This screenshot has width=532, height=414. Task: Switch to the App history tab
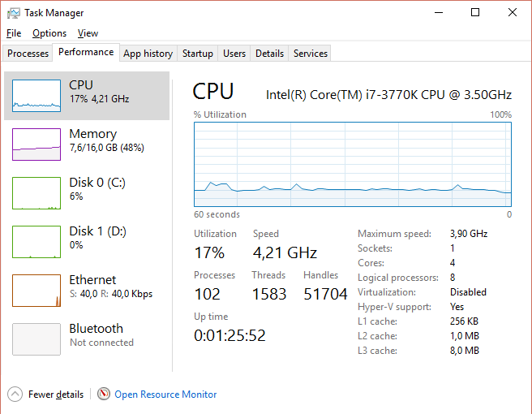[x=148, y=54]
